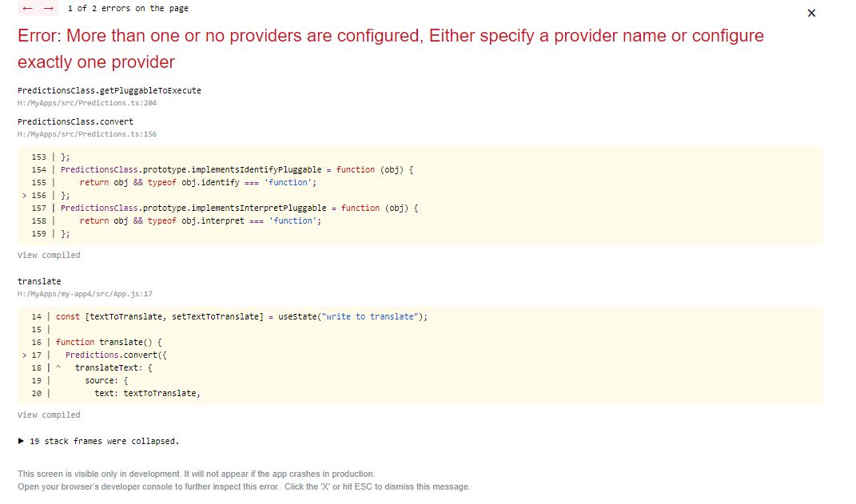Dismiss the error overlay with the X
Image resolution: width=856 pixels, height=504 pixels.
click(x=811, y=13)
